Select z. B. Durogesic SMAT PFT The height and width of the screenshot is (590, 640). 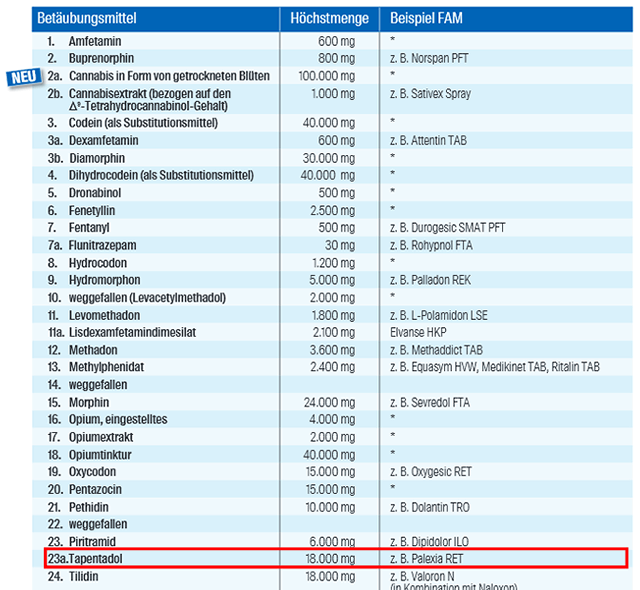coord(447,228)
